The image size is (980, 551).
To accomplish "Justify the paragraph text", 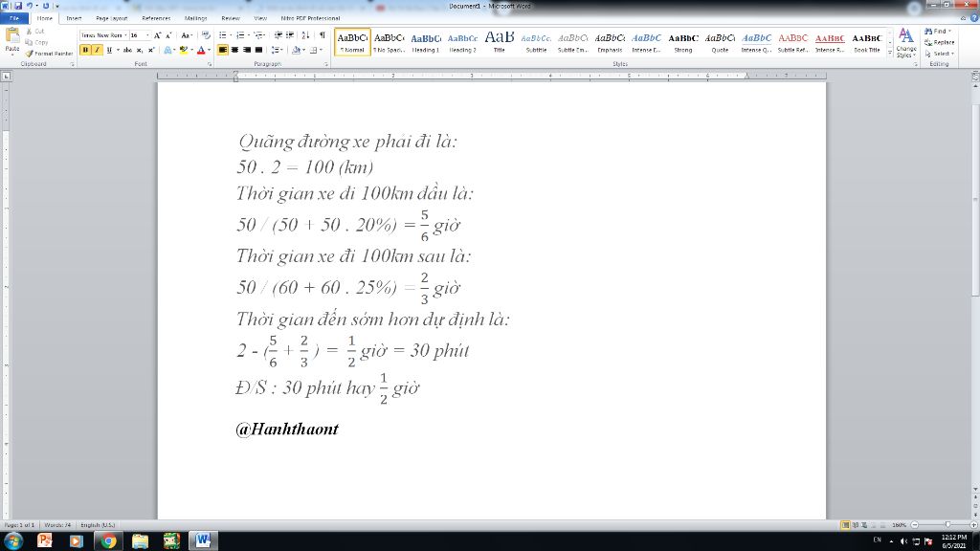I will [258, 50].
